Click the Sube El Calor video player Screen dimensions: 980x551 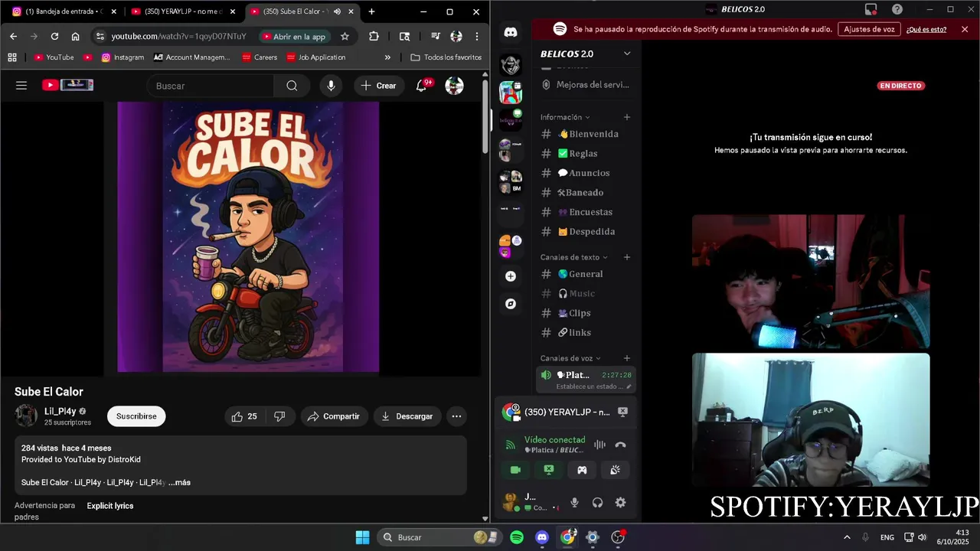[x=240, y=237]
